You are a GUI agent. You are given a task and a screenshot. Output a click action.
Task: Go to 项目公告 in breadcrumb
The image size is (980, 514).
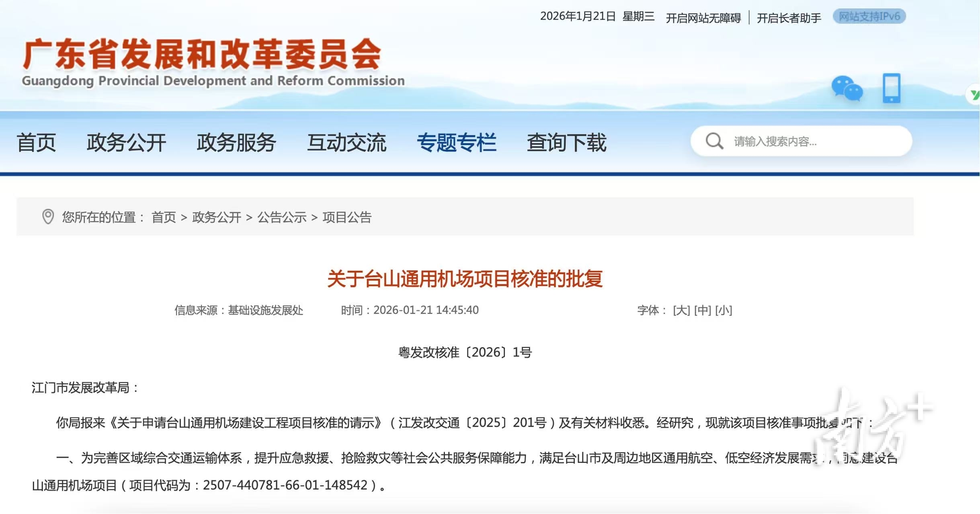click(347, 217)
